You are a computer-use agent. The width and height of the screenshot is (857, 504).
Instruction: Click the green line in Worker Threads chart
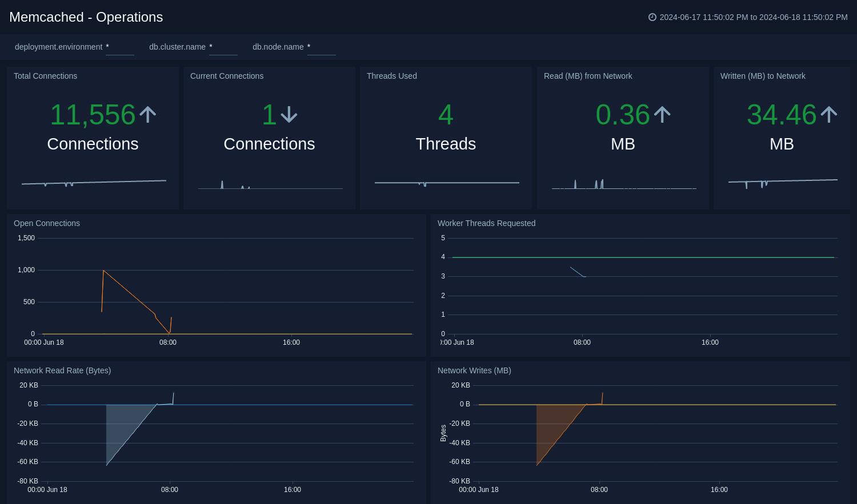point(643,257)
